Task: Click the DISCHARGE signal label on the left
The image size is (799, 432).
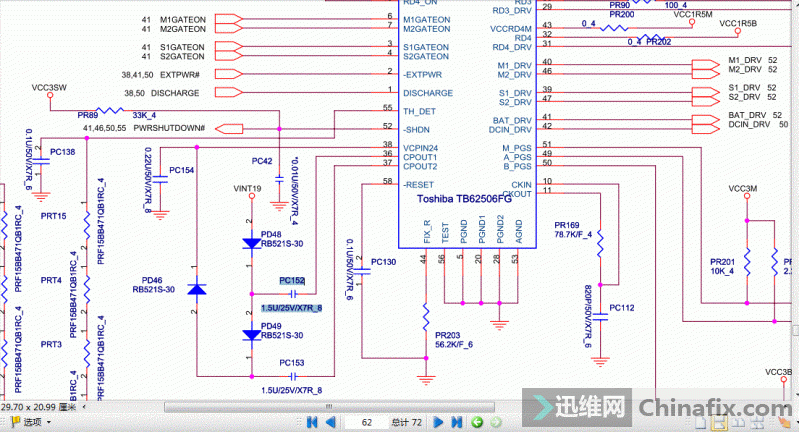Action: tap(175, 93)
